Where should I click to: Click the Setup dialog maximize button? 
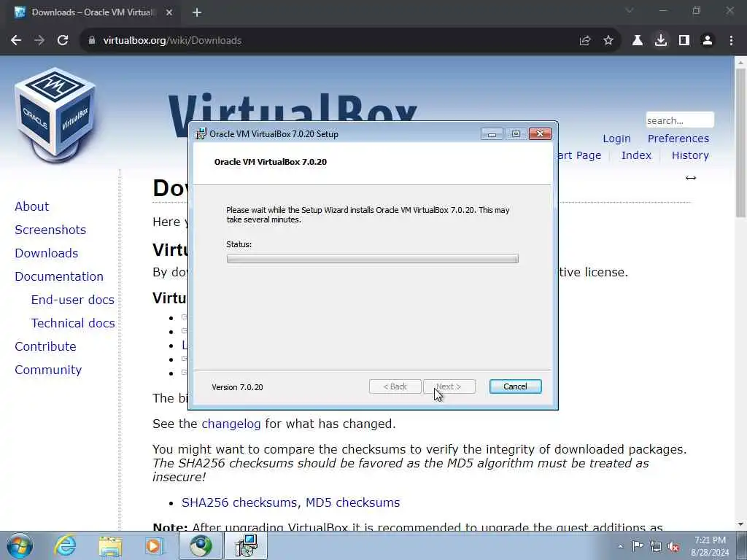tap(516, 134)
